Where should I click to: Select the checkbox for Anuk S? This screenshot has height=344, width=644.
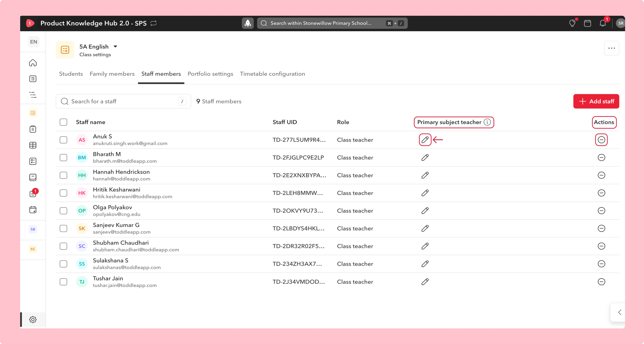[x=63, y=140]
